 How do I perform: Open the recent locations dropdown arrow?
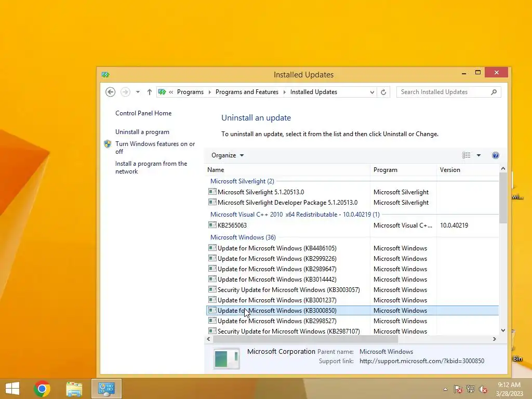[x=138, y=92]
